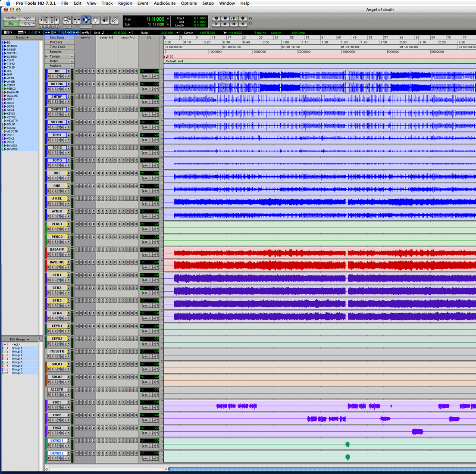
Task: Select zoom preset 3 button
Action: (x=49, y=27)
